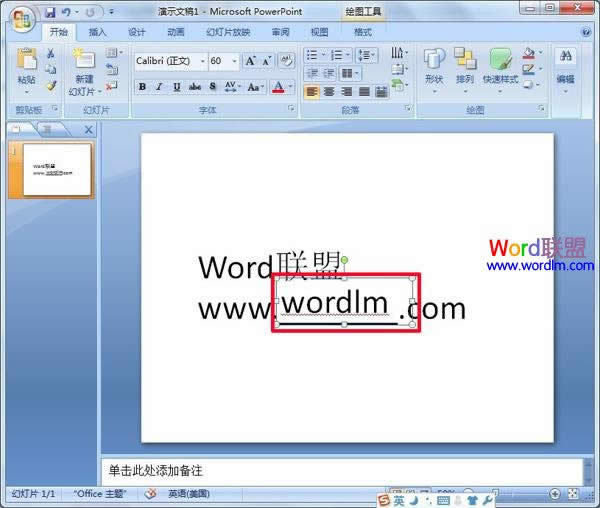Toggle bold formatting
The width and height of the screenshot is (600, 508).
pyautogui.click(x=142, y=87)
